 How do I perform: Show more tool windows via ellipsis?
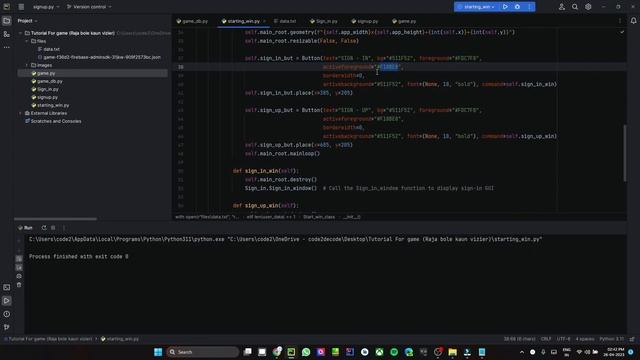[x=7, y=47]
